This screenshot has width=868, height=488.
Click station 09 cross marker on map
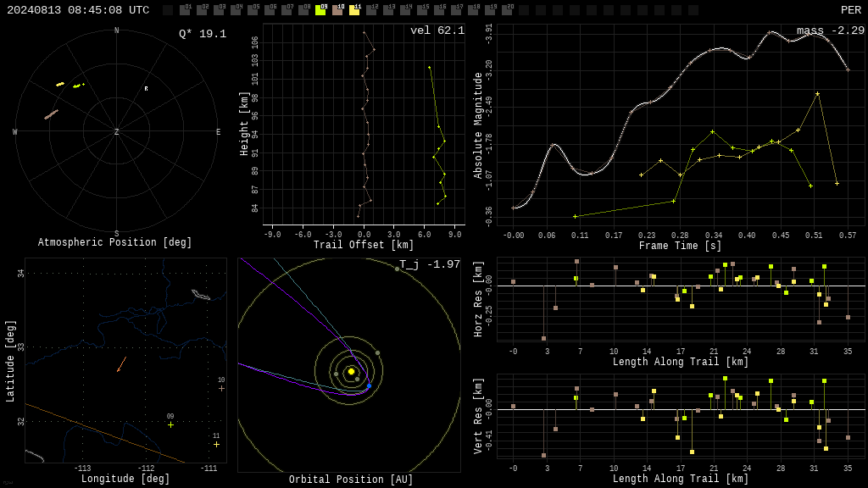[170, 424]
